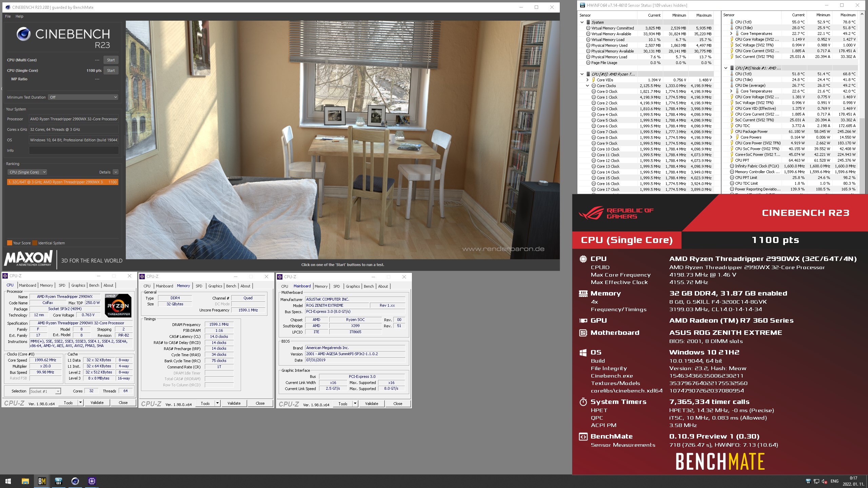Collapse the Core Clocks row in HWiNFO

588,86
